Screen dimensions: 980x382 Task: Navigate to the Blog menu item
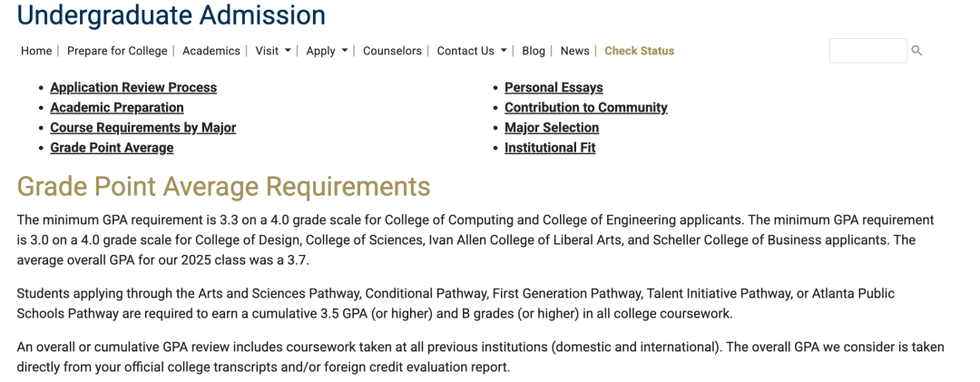pyautogui.click(x=534, y=51)
